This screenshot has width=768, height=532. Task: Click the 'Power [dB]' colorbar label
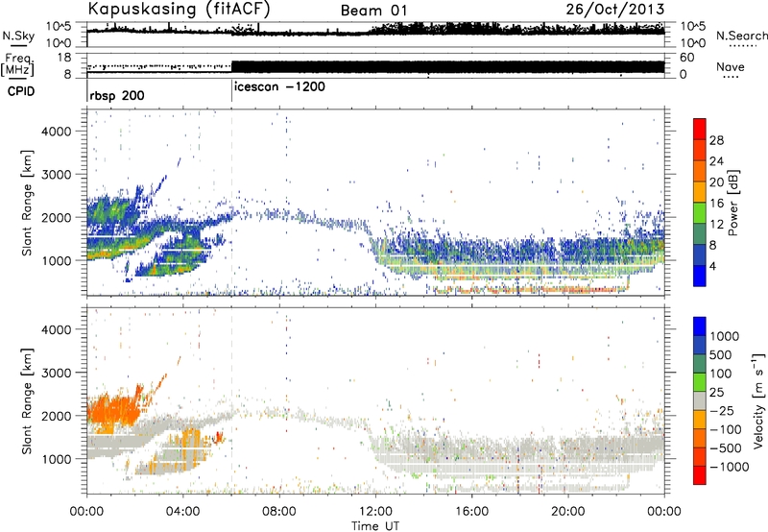pyautogui.click(x=732, y=203)
